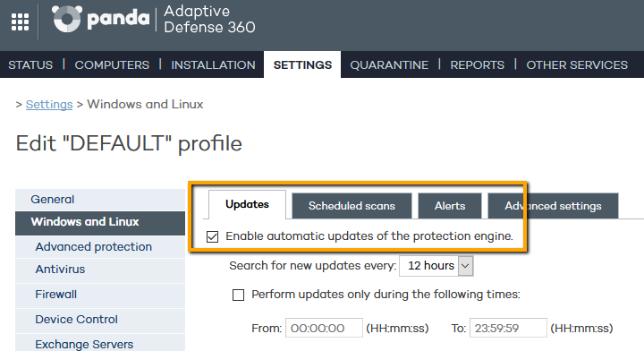Open OTHER SERVICES menu
Viewport: 644px width, 351px height.
577,65
